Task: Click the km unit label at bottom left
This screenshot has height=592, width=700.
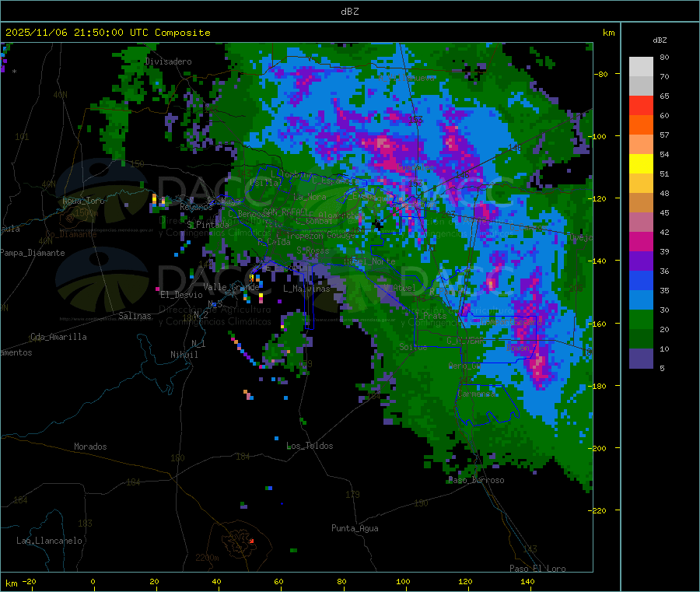Action: coord(12,583)
